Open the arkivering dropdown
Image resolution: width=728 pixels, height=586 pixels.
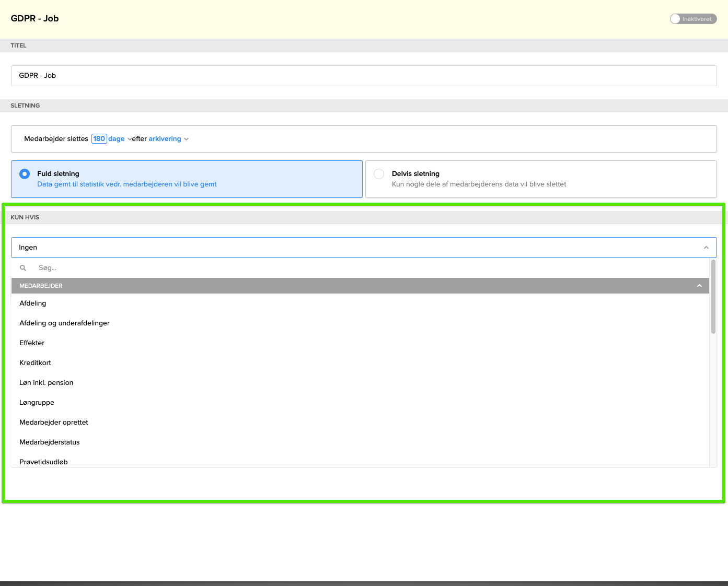tap(168, 139)
